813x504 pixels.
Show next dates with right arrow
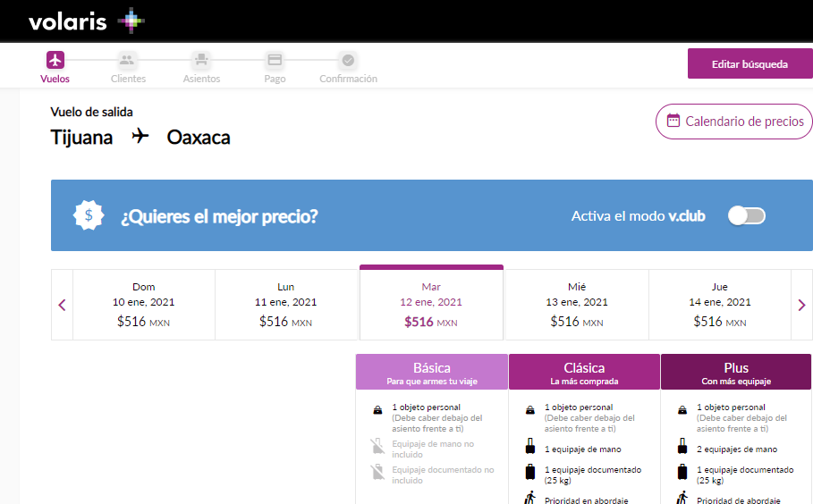tap(801, 305)
